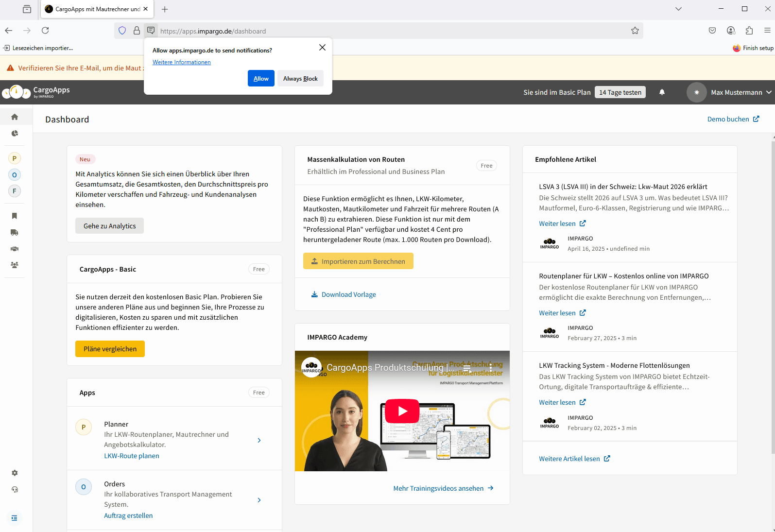Image resolution: width=775 pixels, height=532 pixels.
Task: Open the Pocket save icon
Action: point(712,31)
